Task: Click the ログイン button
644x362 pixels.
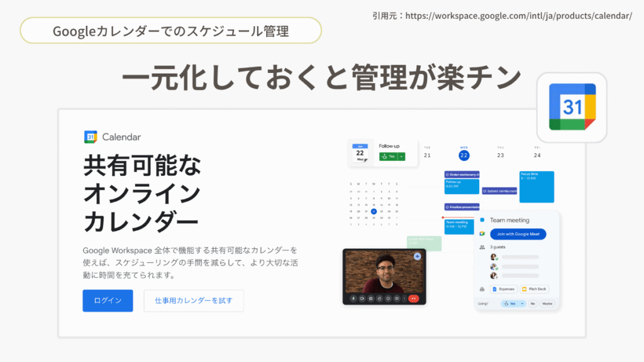Action: pyautogui.click(x=108, y=300)
